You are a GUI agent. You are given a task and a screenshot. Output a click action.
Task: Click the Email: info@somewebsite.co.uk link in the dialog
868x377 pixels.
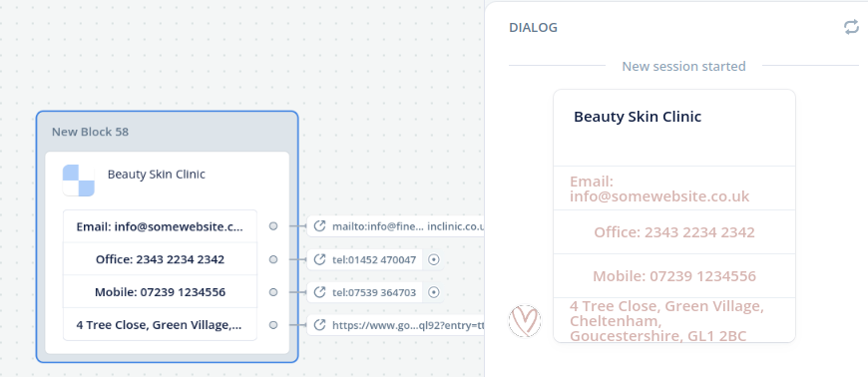click(674, 188)
